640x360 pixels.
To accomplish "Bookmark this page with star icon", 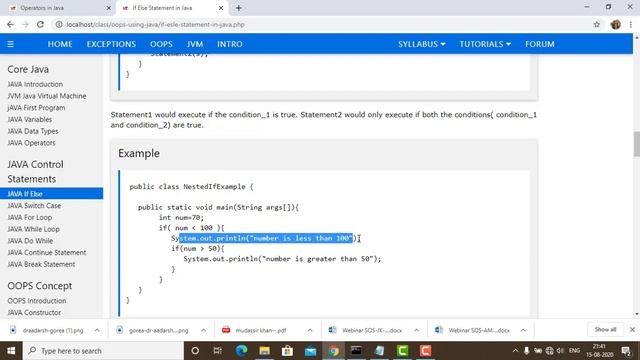I will (597, 24).
